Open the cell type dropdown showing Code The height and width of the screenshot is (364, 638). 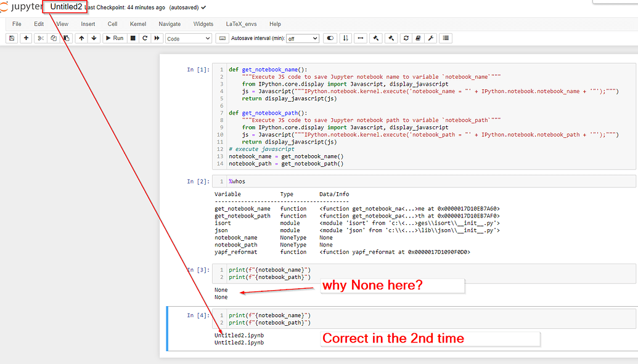[x=188, y=38]
